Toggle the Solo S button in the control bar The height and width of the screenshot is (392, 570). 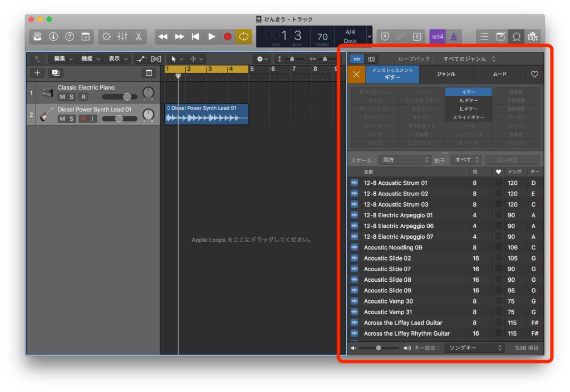tap(417, 37)
